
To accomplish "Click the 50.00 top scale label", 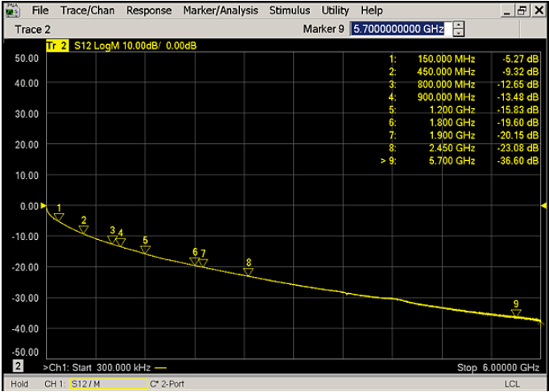I will click(x=27, y=58).
